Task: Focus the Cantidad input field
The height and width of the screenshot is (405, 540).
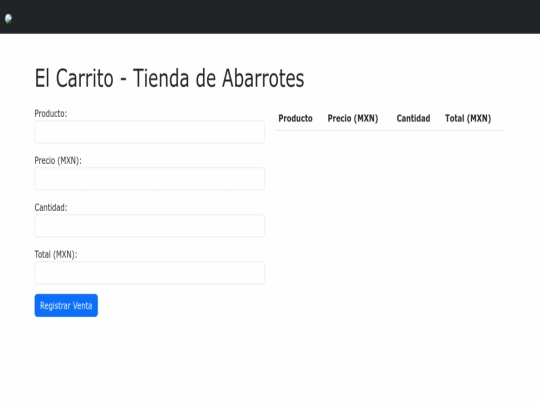Action: pos(149,226)
